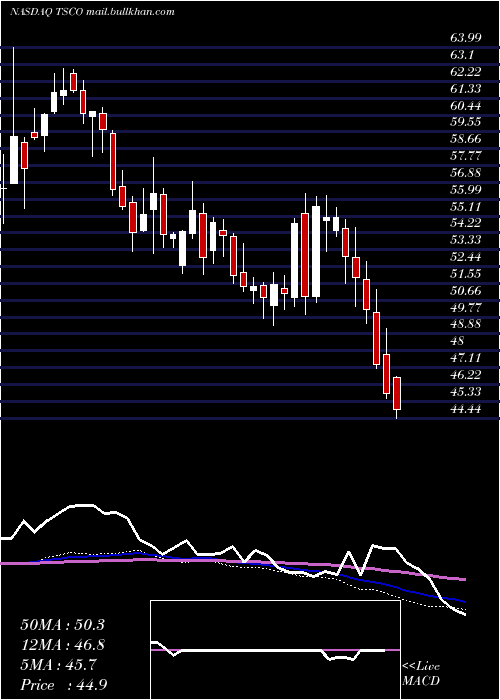Screen dimensions: 500x700
Task: Click the 58.66 price axis label
Action: pyautogui.click(x=466, y=139)
